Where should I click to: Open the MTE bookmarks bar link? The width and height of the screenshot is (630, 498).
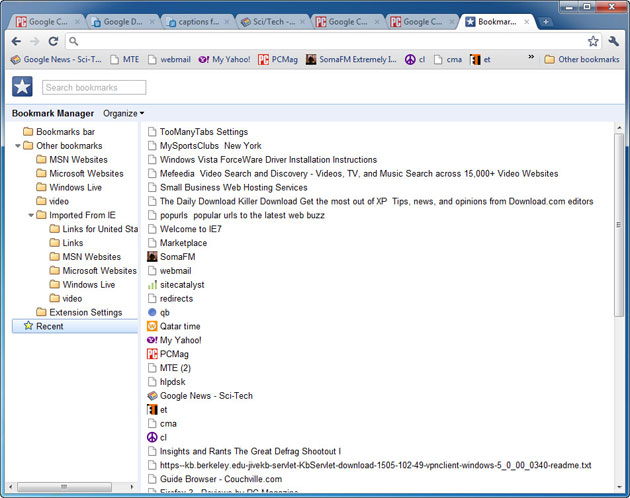coord(125,59)
